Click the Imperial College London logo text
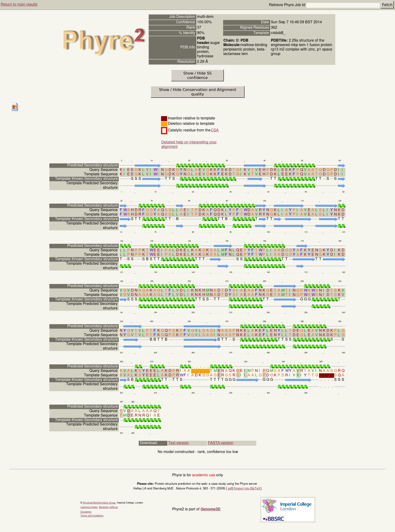 (x=296, y=506)
